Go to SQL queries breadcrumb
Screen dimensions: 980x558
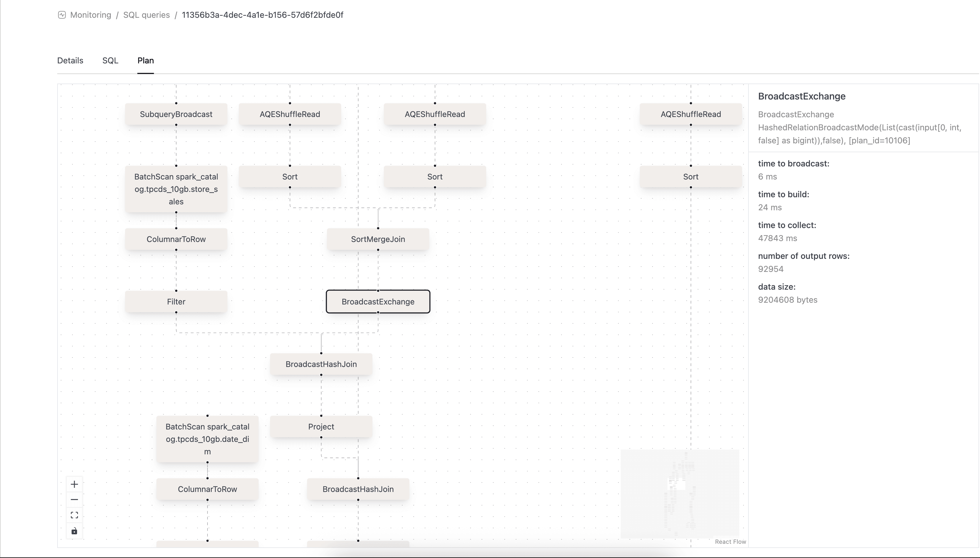point(146,15)
